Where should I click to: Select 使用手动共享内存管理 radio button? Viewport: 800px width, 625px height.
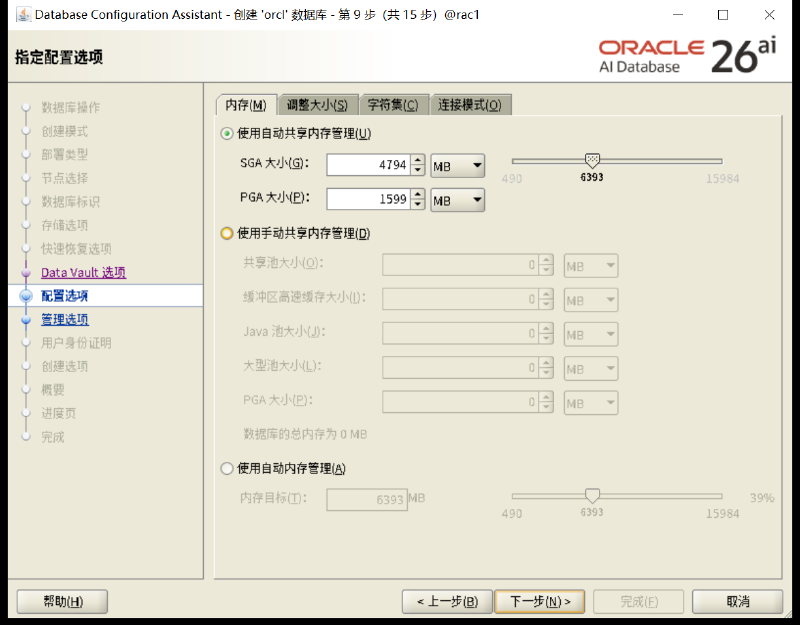(227, 234)
